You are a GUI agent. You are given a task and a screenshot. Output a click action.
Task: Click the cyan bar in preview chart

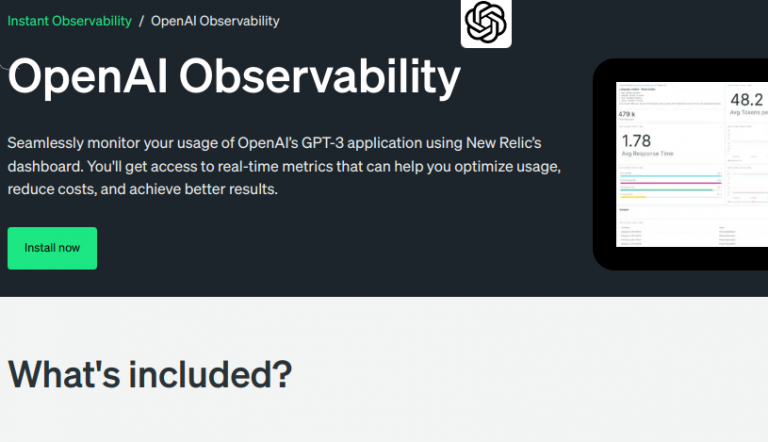670,175
